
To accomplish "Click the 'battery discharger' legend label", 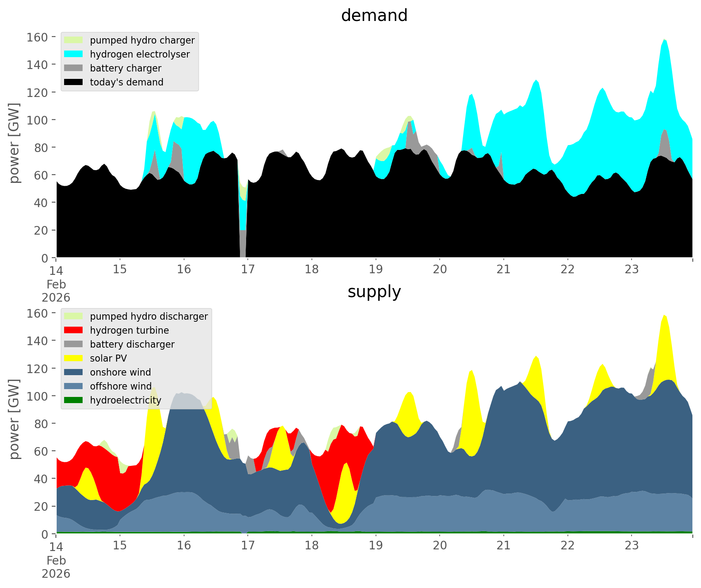I will (132, 344).
